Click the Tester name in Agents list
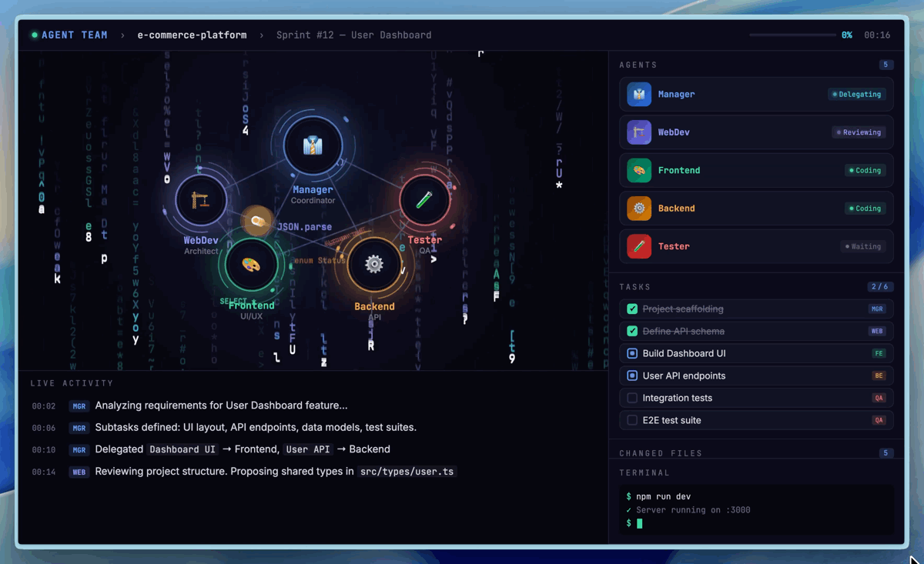 (x=674, y=246)
